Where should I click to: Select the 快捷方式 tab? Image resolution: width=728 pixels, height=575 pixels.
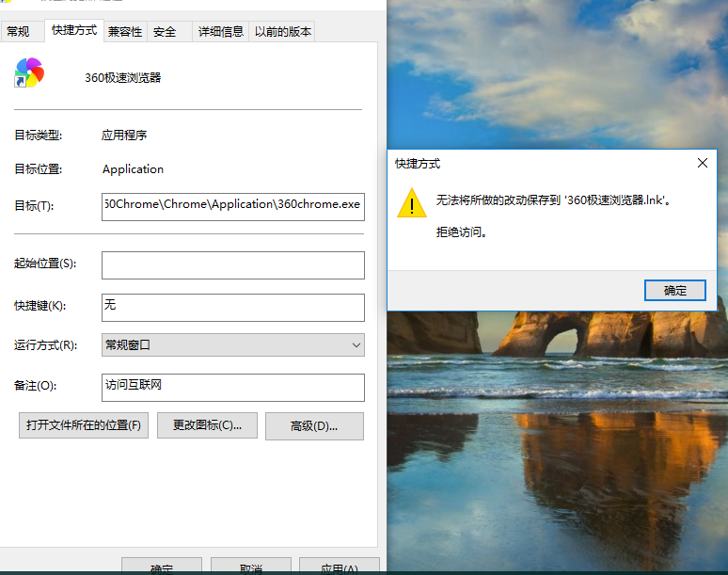click(x=73, y=31)
